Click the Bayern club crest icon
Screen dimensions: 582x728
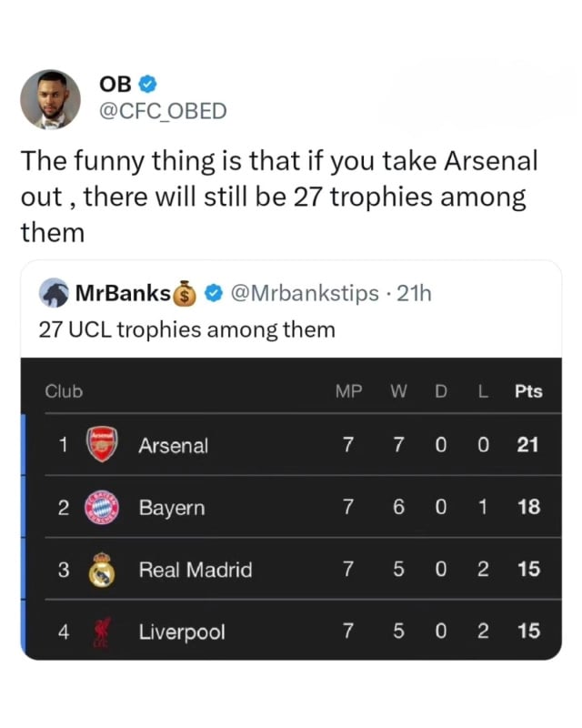(101, 507)
